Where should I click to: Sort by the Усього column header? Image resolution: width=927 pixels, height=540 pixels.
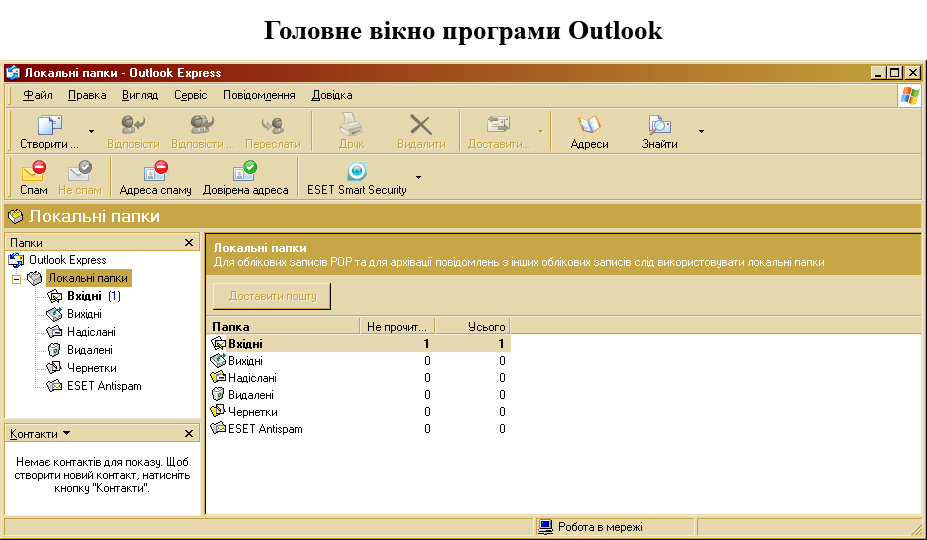click(x=472, y=326)
